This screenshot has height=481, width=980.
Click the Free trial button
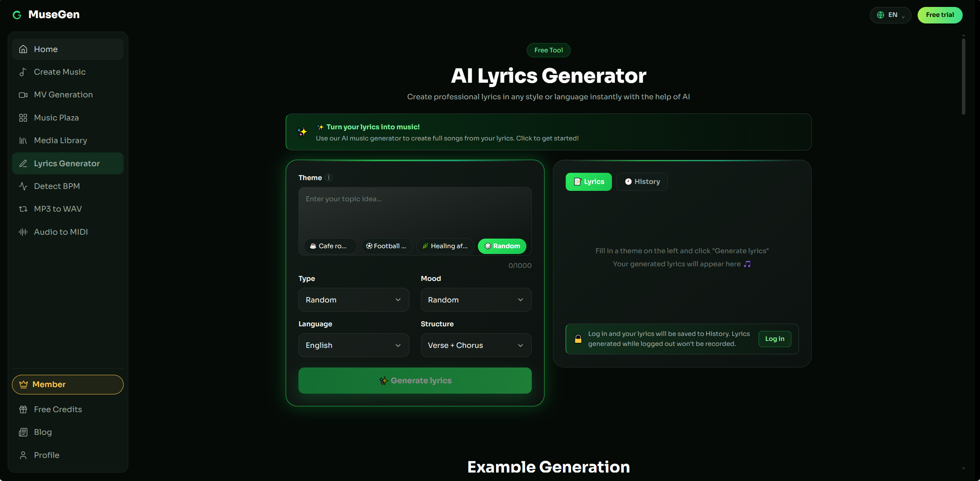[940, 15]
